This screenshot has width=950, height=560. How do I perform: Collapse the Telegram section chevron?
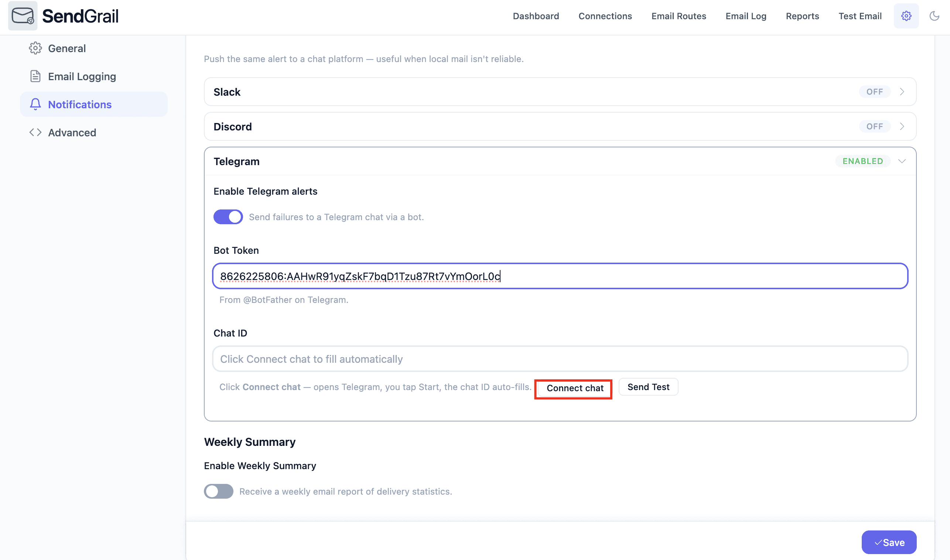[x=902, y=161]
